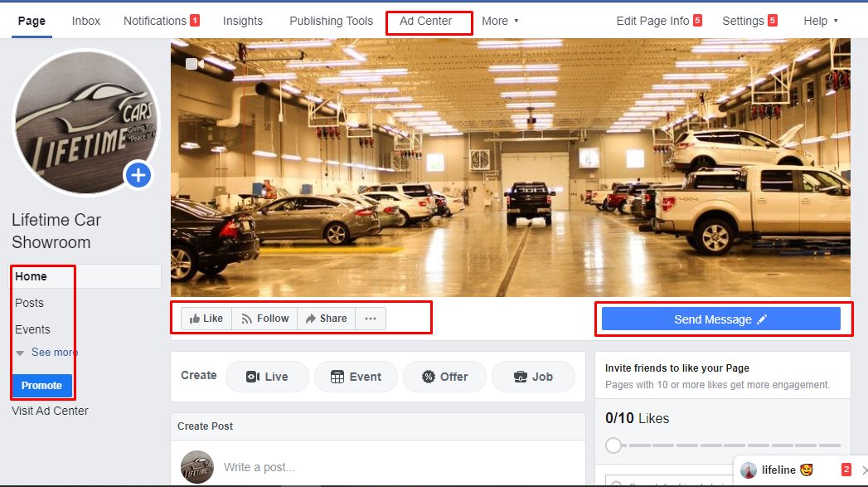Select Posts in the left sidebar
This screenshot has height=487, width=868.
29,303
